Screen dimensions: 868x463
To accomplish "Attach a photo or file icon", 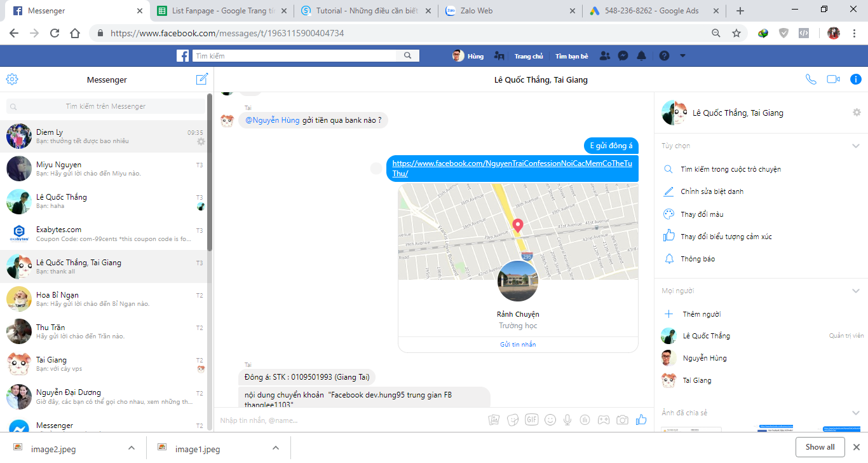I will point(493,420).
